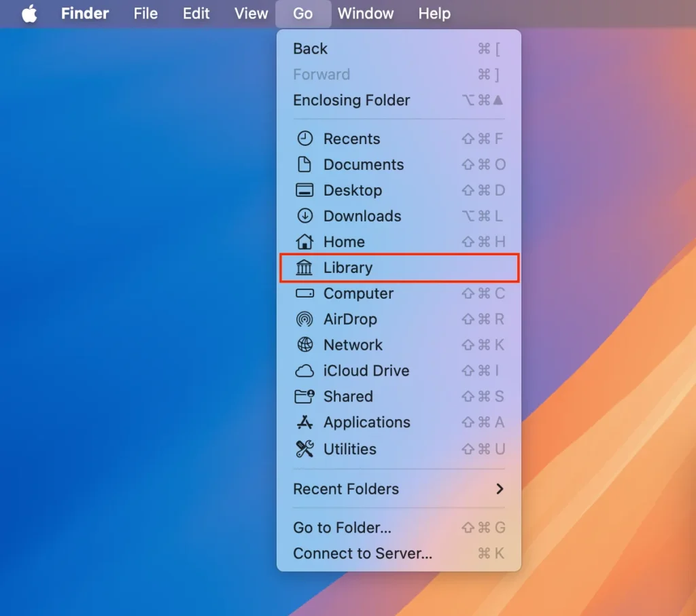Open the Edit menu
The width and height of the screenshot is (696, 616).
click(x=196, y=14)
